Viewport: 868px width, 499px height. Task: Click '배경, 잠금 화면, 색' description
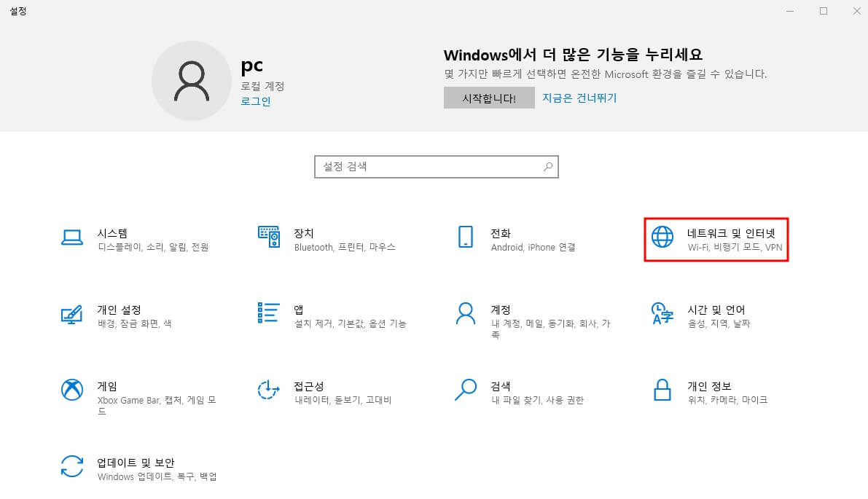point(135,323)
